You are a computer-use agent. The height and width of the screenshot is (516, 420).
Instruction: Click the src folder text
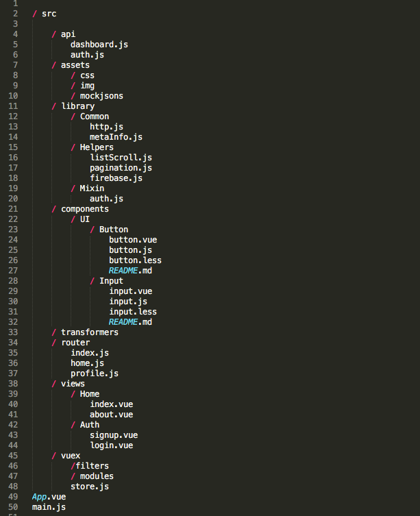pyautogui.click(x=49, y=14)
